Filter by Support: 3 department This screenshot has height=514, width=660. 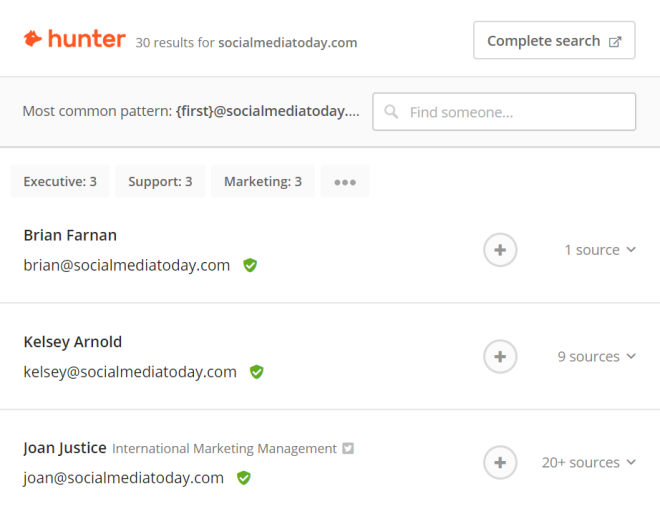click(x=160, y=181)
